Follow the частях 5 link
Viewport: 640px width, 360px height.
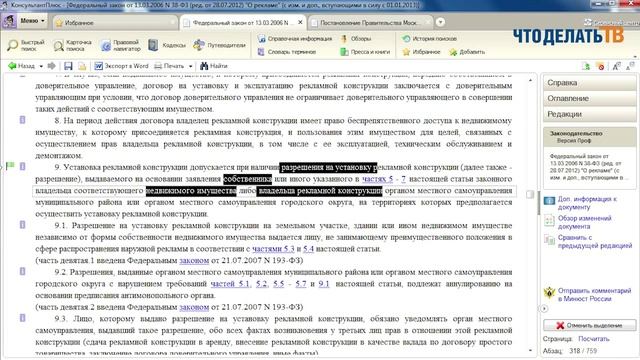378,179
